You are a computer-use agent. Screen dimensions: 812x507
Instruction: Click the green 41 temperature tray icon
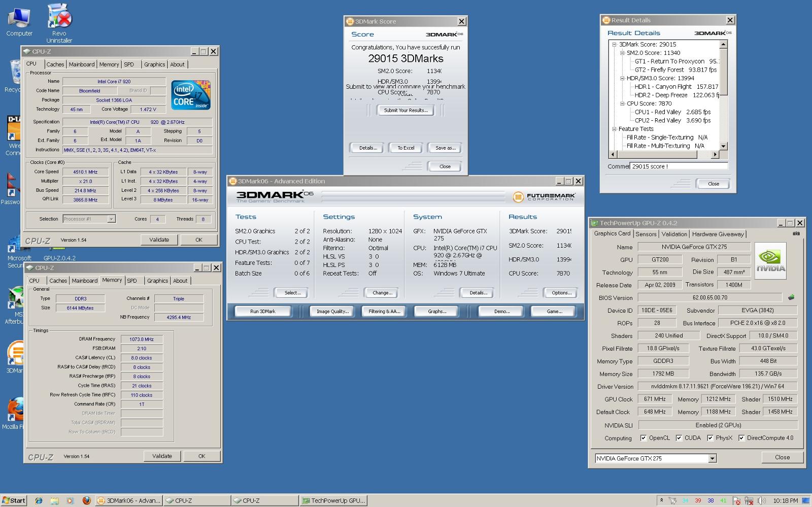click(x=723, y=501)
